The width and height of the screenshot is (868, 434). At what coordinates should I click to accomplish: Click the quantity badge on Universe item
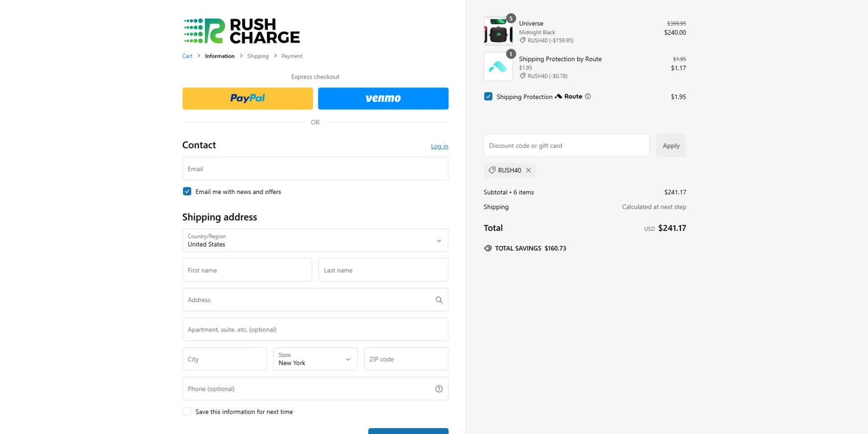(511, 19)
